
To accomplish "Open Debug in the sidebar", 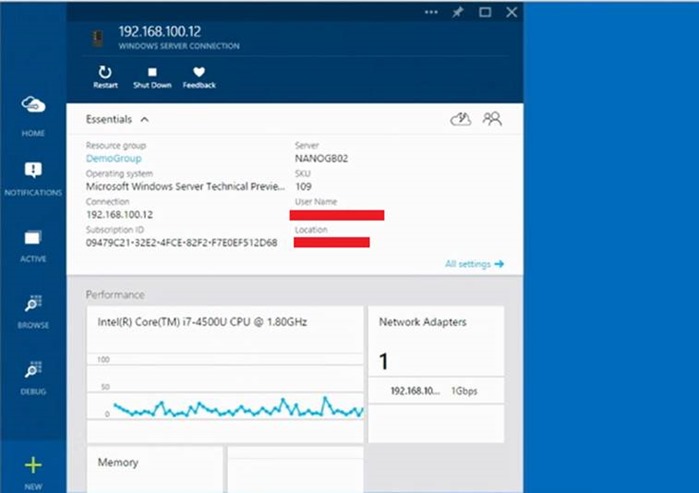I will coord(33,378).
